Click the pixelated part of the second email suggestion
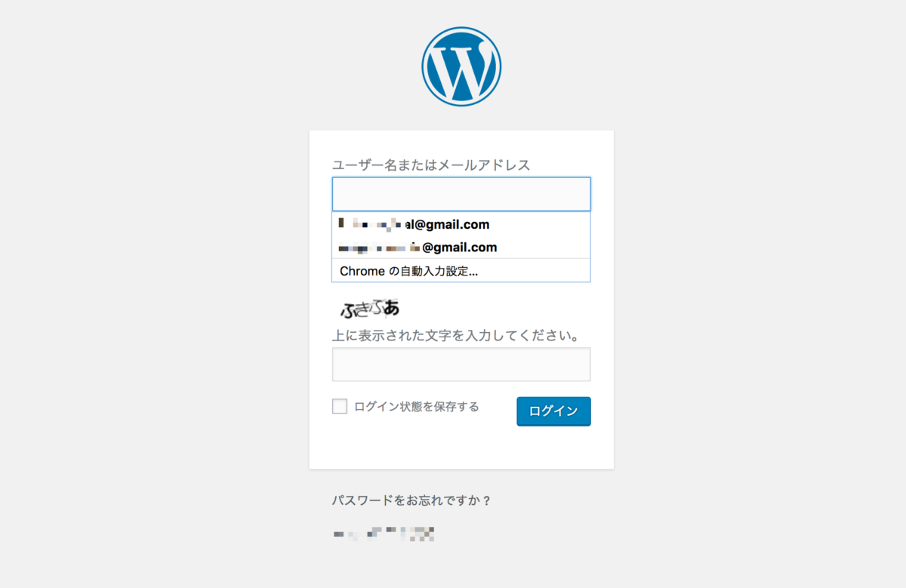The height and width of the screenshot is (588, 906). point(379,247)
